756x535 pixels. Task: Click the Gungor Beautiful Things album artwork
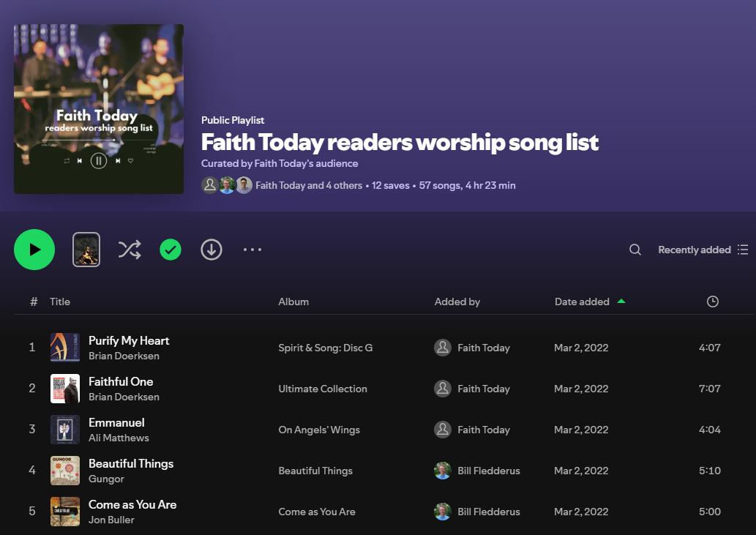65,471
